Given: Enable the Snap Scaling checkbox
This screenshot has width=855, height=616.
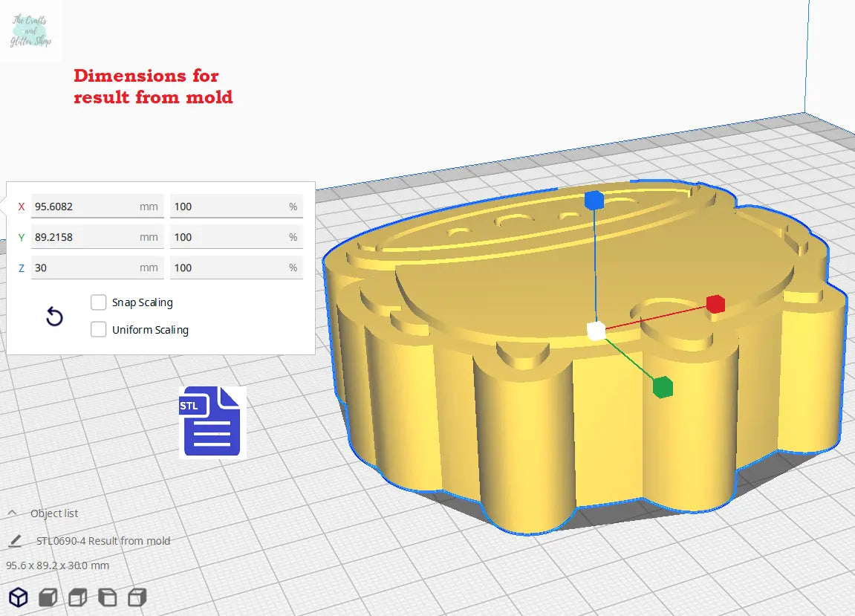Looking at the screenshot, I should coord(98,302).
